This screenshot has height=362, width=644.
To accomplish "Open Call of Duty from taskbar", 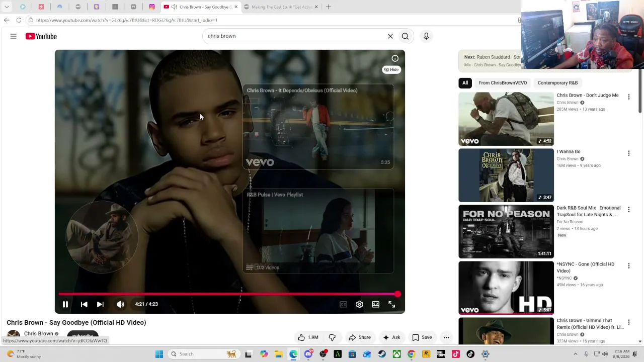I will pos(441,354).
